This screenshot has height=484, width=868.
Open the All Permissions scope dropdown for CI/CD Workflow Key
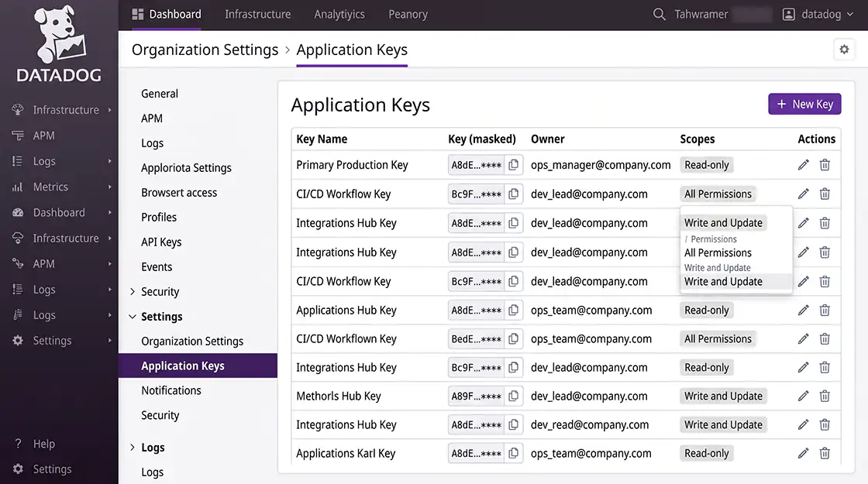click(x=718, y=194)
